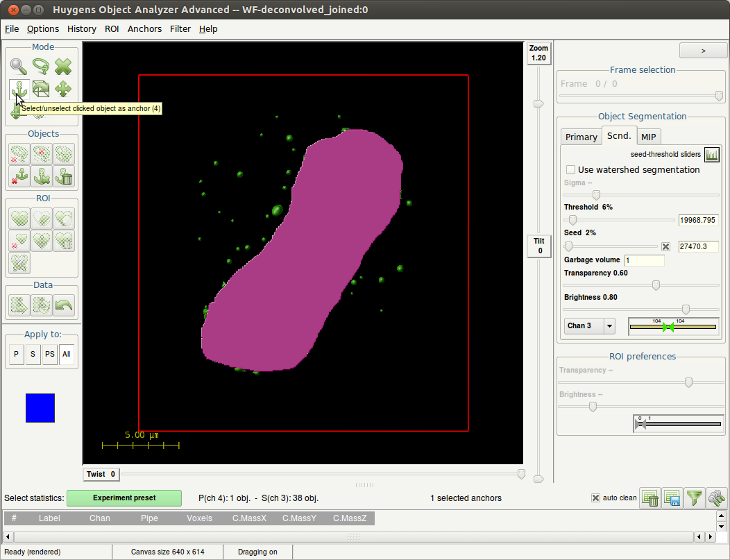730x560 pixels.
Task: Enable Use watershed segmentation checkbox
Action: click(x=571, y=170)
